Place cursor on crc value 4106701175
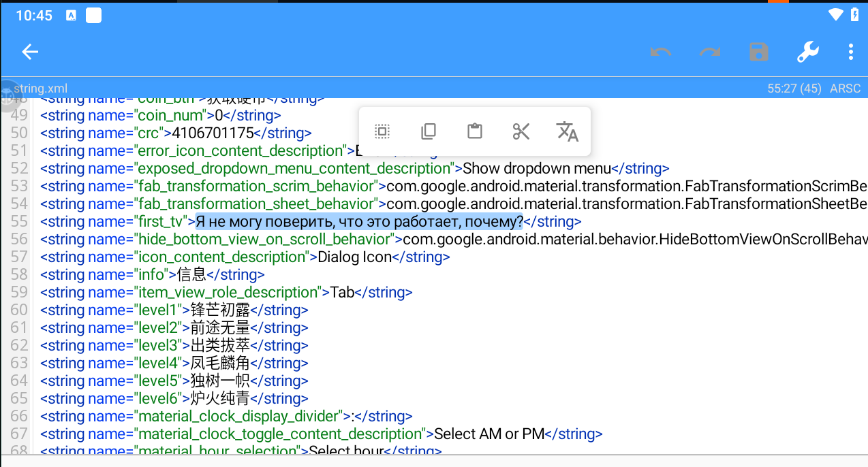This screenshot has height=467, width=868. [213, 133]
